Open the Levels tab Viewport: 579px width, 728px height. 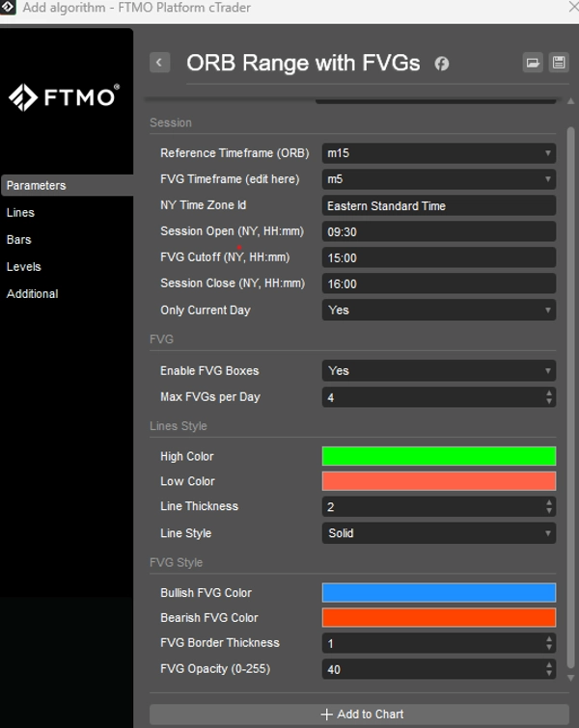24,266
